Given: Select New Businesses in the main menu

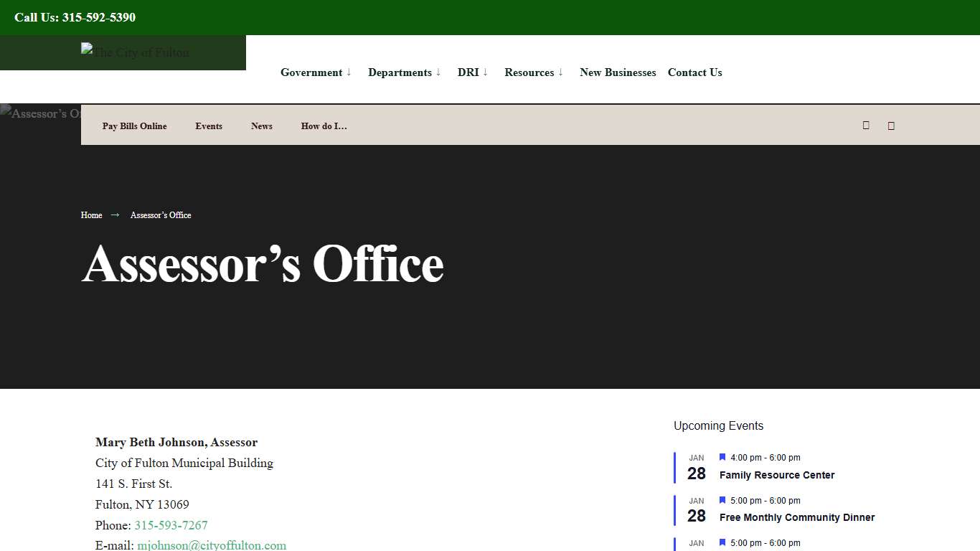Looking at the screenshot, I should point(618,72).
